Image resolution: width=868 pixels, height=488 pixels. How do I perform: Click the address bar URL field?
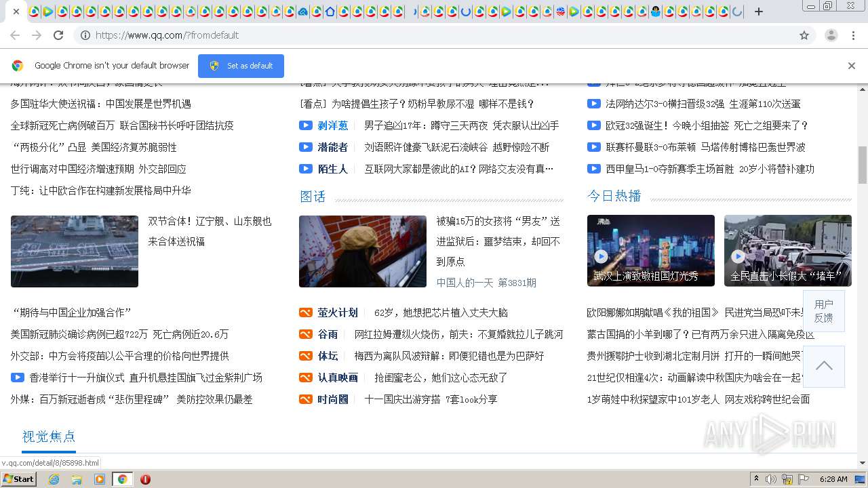(x=434, y=35)
